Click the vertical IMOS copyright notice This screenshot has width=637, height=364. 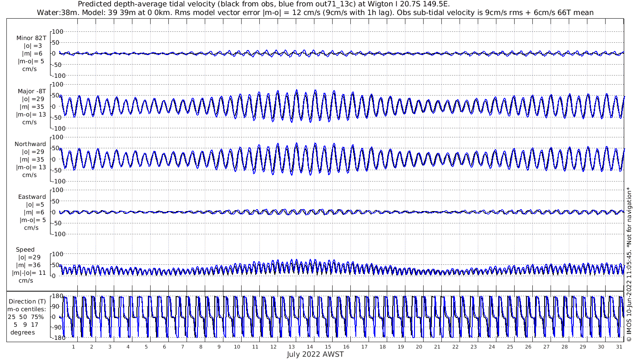click(629, 264)
